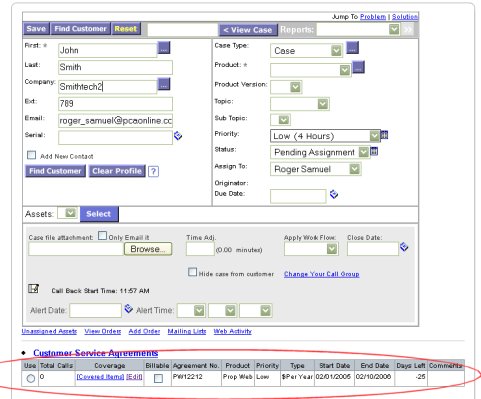Jump to Solution link
The height and width of the screenshot is (399, 481).
405,16
